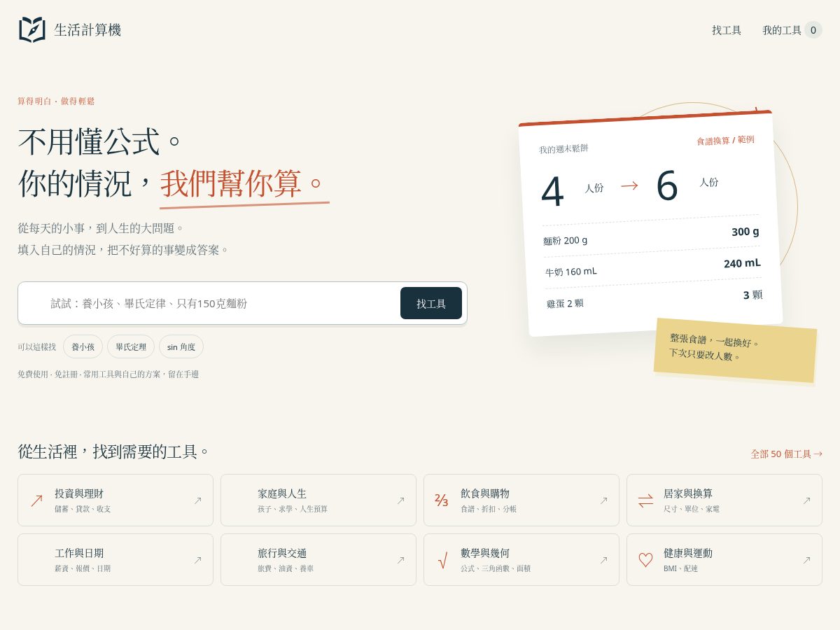Click the large number 6 servings
This screenshot has width=840, height=630.
667,185
